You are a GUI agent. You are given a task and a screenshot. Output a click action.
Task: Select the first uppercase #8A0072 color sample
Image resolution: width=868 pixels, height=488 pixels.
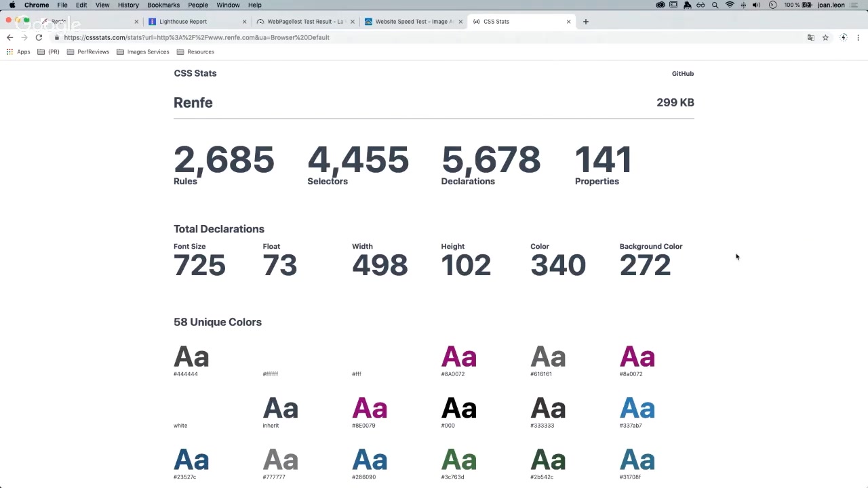(459, 361)
